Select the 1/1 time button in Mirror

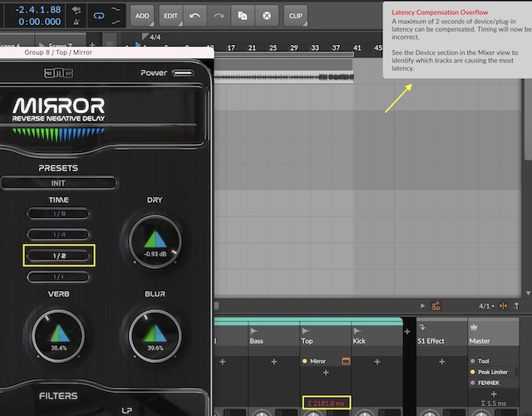tap(59, 277)
